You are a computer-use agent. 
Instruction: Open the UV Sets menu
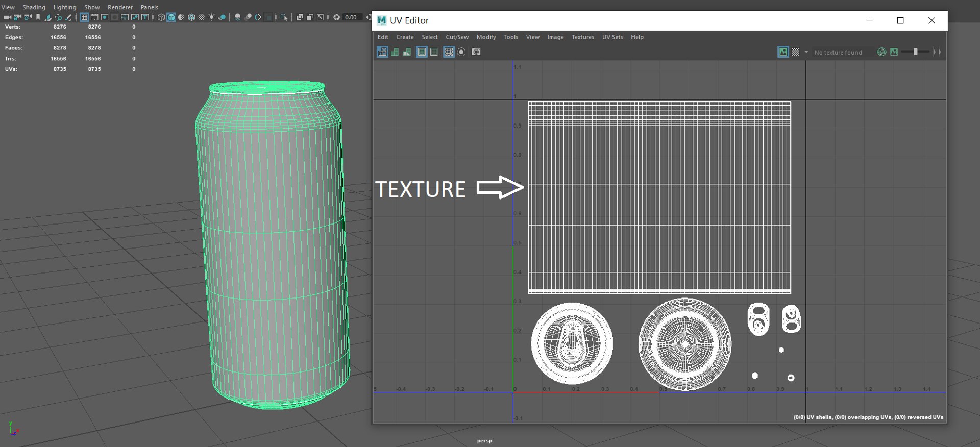pyautogui.click(x=612, y=37)
